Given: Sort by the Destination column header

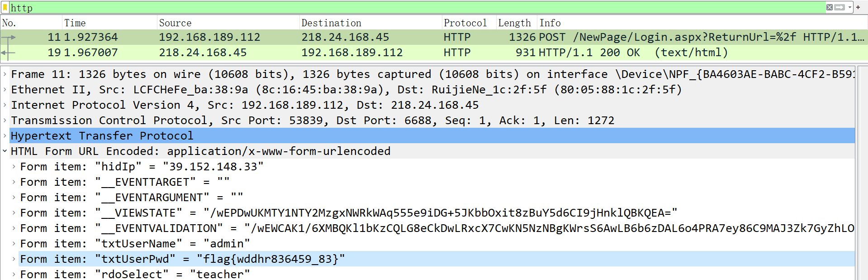Looking at the screenshot, I should [331, 23].
